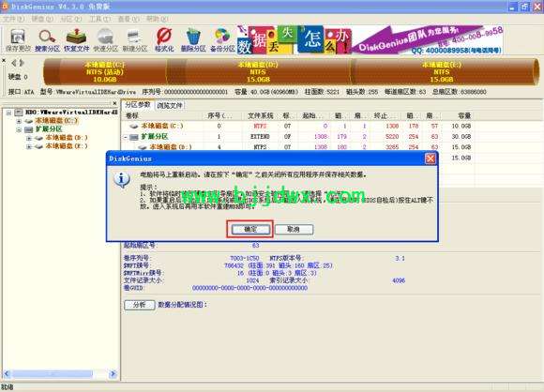
Task: Go to previous disk with left arrow
Action: pos(14,63)
